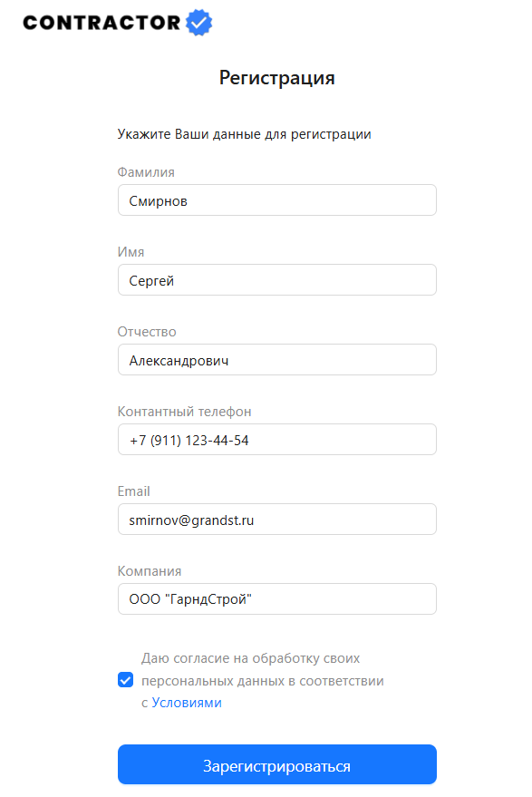The height and width of the screenshot is (797, 532).
Task: Select the Компания field ООО "ГарндСтрой"
Action: (277, 598)
